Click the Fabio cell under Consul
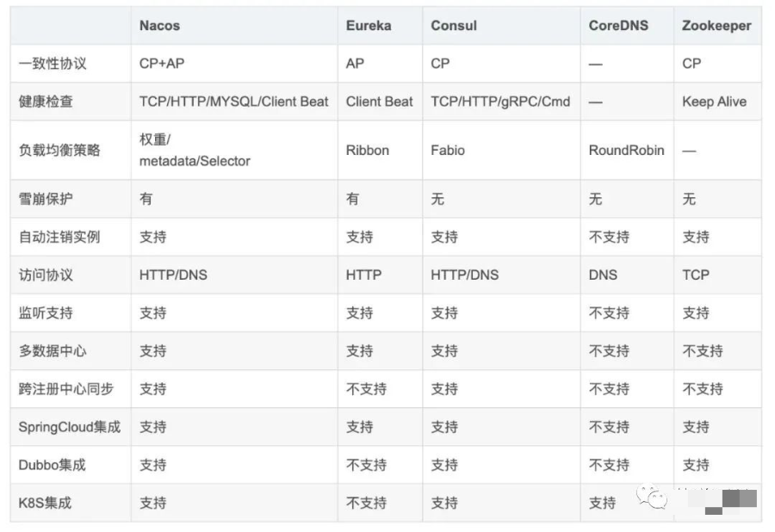775x532 pixels. pos(448,150)
